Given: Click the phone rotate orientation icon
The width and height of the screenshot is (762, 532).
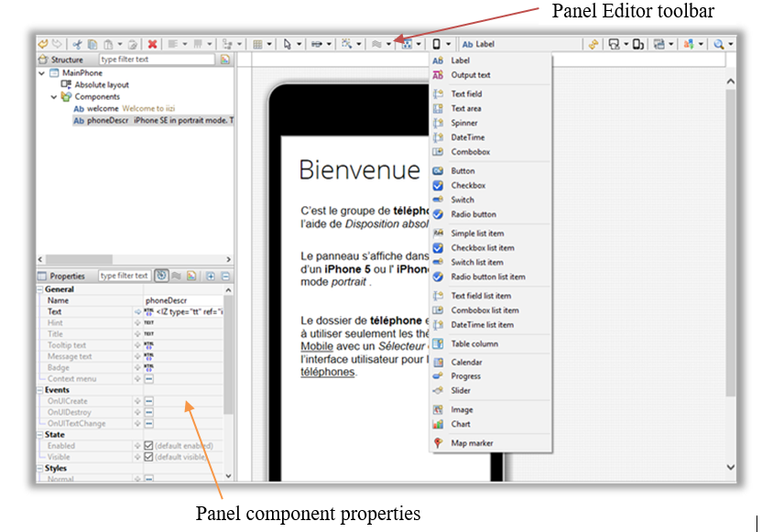Looking at the screenshot, I should pos(638,44).
